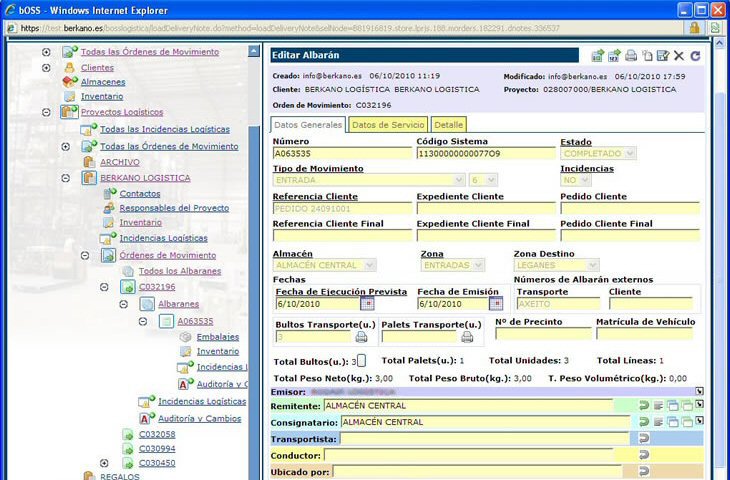This screenshot has width=730, height=480.
Task: Switch to the Datos de Servicio tab
Action: (x=387, y=125)
